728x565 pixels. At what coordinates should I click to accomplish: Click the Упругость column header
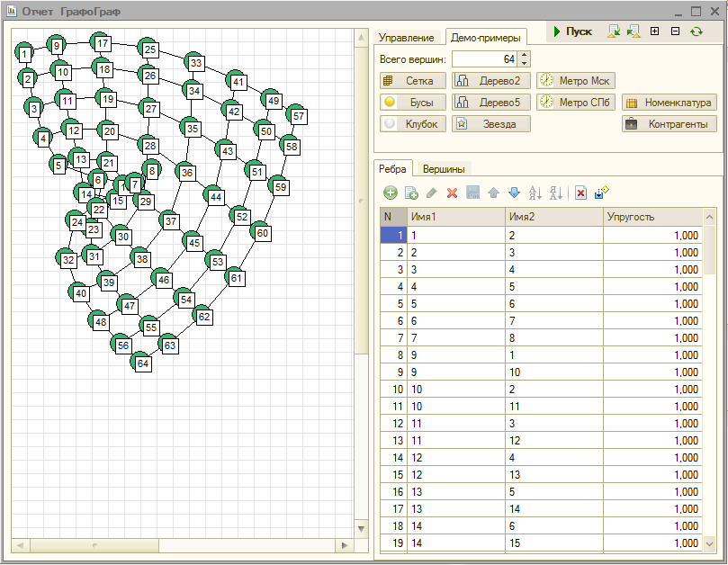(651, 217)
